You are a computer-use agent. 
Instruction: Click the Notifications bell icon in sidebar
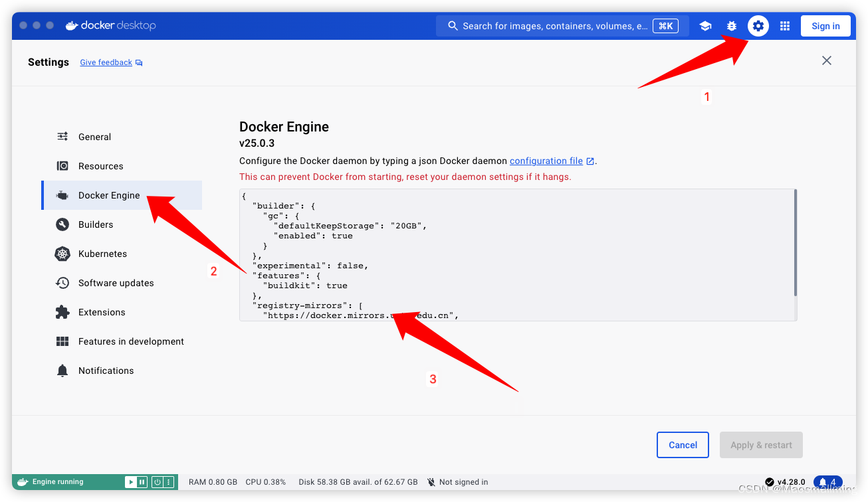coord(62,371)
